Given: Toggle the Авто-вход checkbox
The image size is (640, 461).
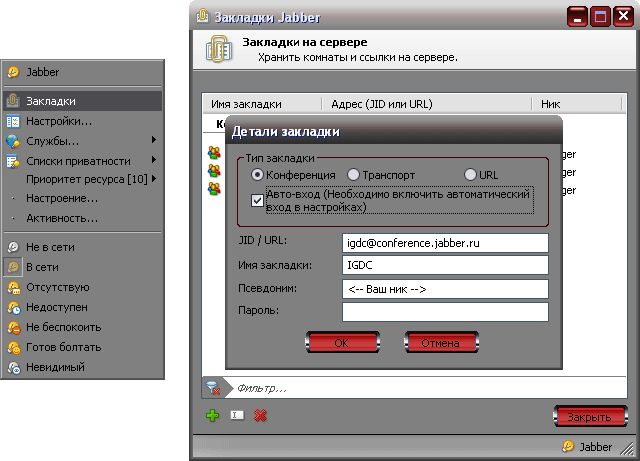Looking at the screenshot, I should tap(257, 200).
